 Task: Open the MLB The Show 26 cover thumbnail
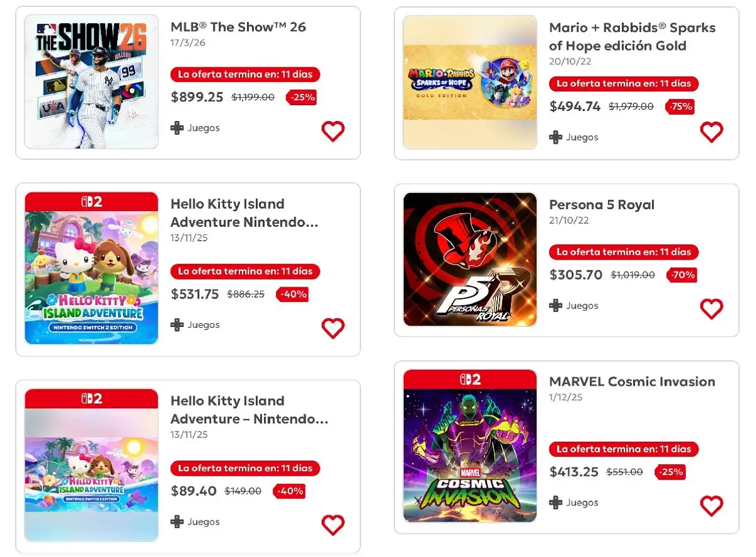(91, 82)
